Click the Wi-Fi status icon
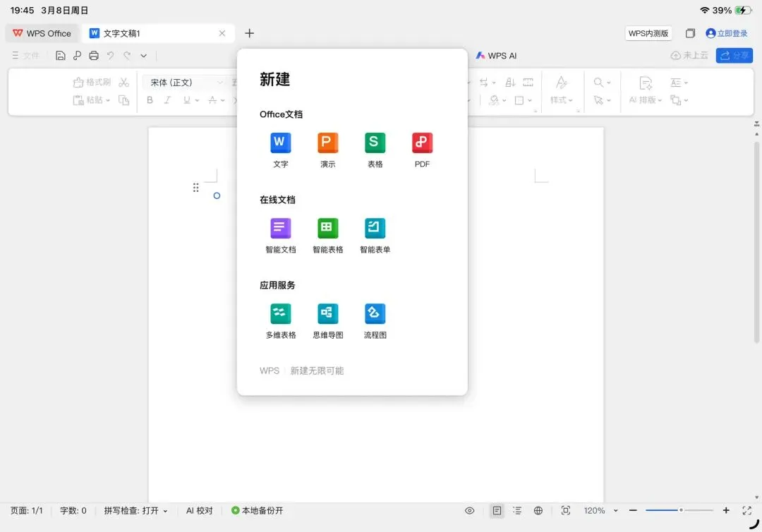The image size is (762, 532). tap(704, 10)
